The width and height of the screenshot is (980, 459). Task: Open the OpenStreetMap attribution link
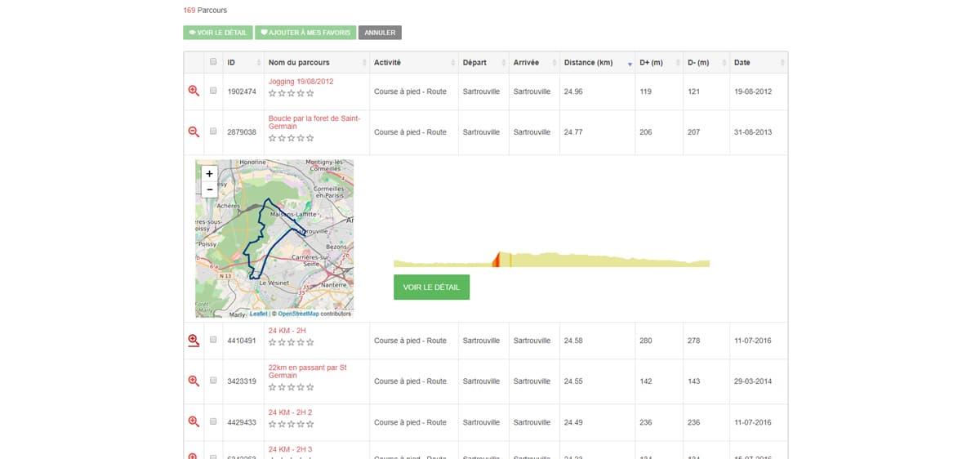(298, 314)
